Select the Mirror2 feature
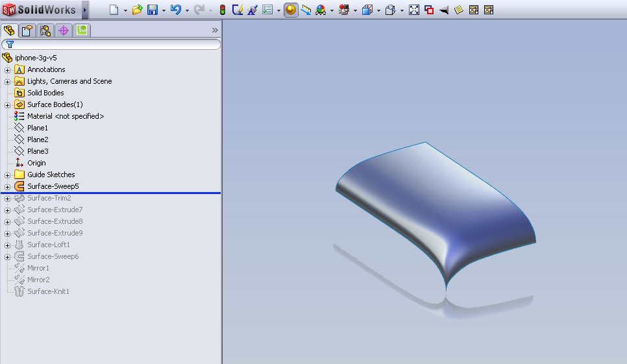The height and width of the screenshot is (364, 627). 38,280
